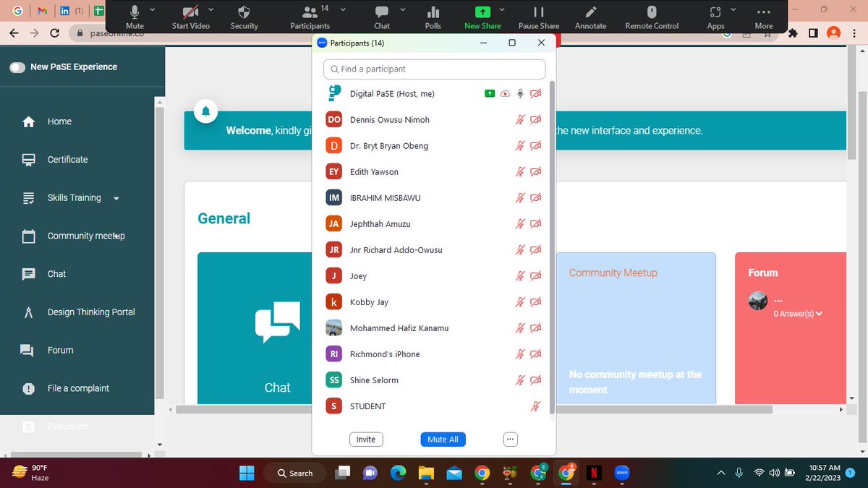Screen dimensions: 868x488
Task: Click screen share indicator on Digital PaSE row
Action: pyautogui.click(x=490, y=94)
